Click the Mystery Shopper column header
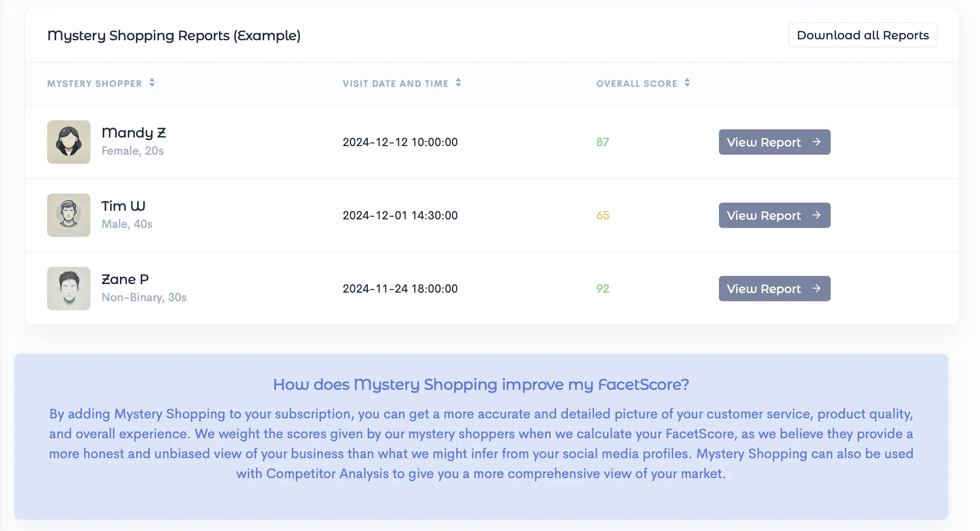Image resolution: width=980 pixels, height=531 pixels. (x=95, y=84)
